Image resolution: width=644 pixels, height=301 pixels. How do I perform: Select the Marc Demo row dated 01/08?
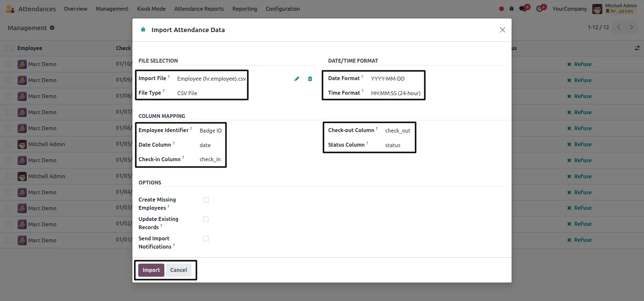tap(9, 96)
